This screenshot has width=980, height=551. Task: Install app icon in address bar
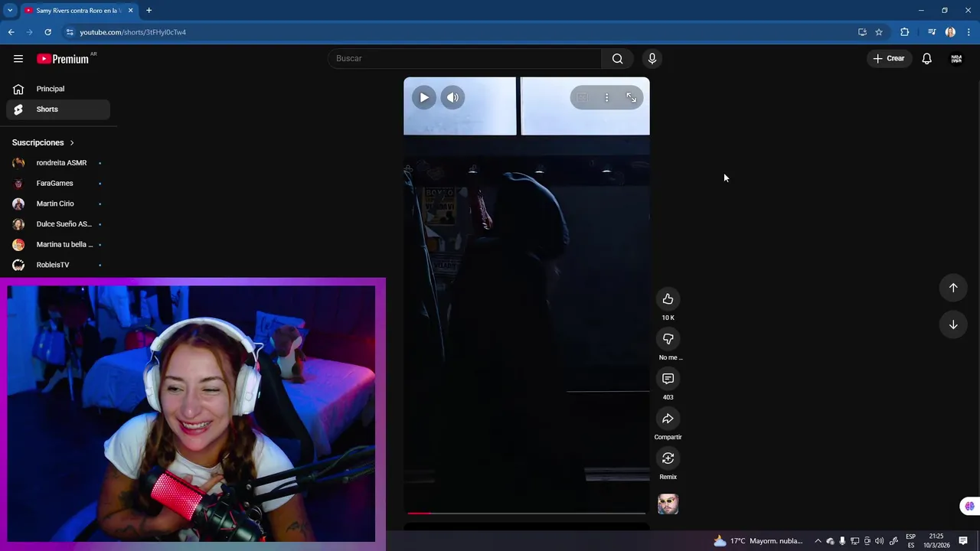click(862, 32)
